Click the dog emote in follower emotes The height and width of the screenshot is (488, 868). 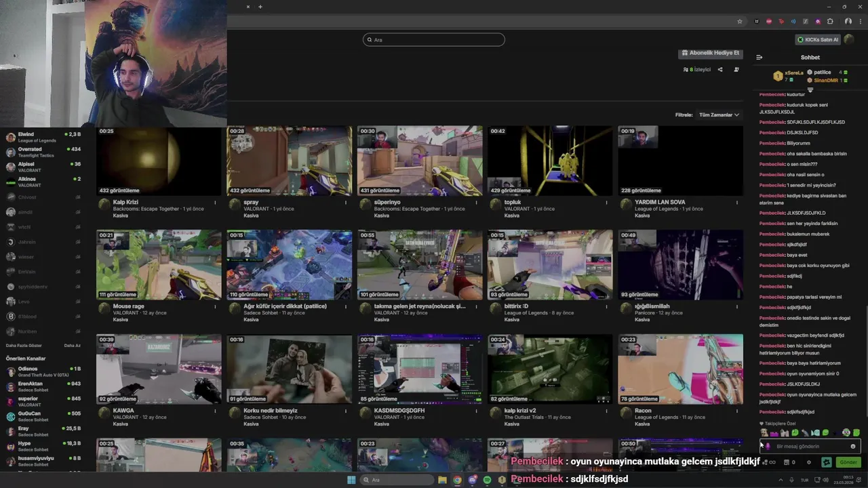pyautogui.click(x=764, y=432)
